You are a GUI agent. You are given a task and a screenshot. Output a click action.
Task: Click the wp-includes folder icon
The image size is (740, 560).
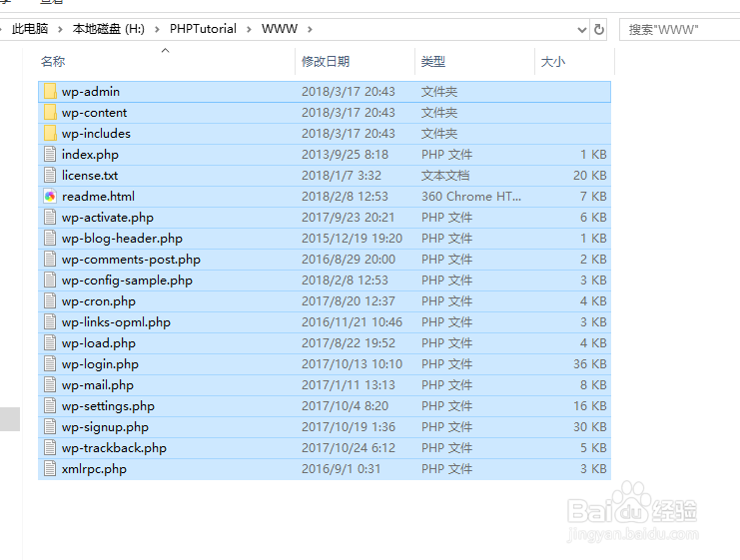click(x=50, y=133)
